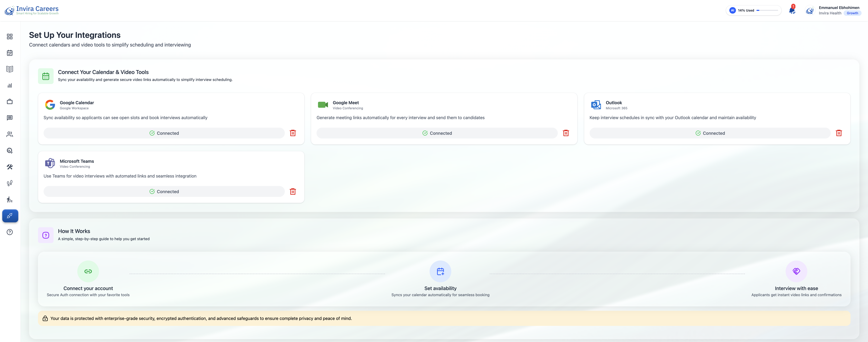Image resolution: width=868 pixels, height=342 pixels.
Task: Click the Outlook Connected button
Action: (x=710, y=133)
